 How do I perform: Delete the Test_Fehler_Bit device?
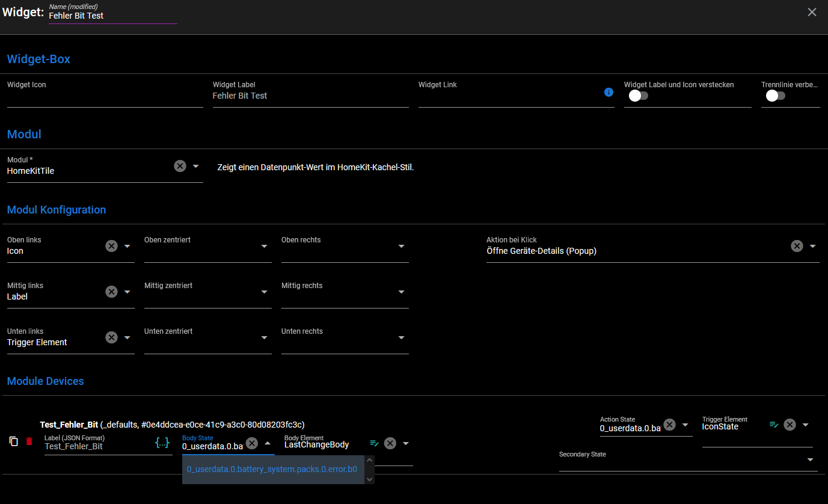pyautogui.click(x=29, y=441)
